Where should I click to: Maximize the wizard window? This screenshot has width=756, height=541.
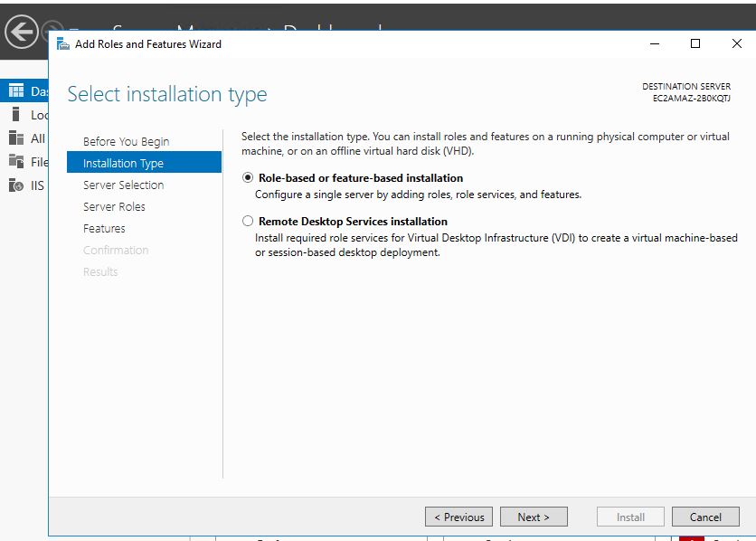[x=695, y=43]
